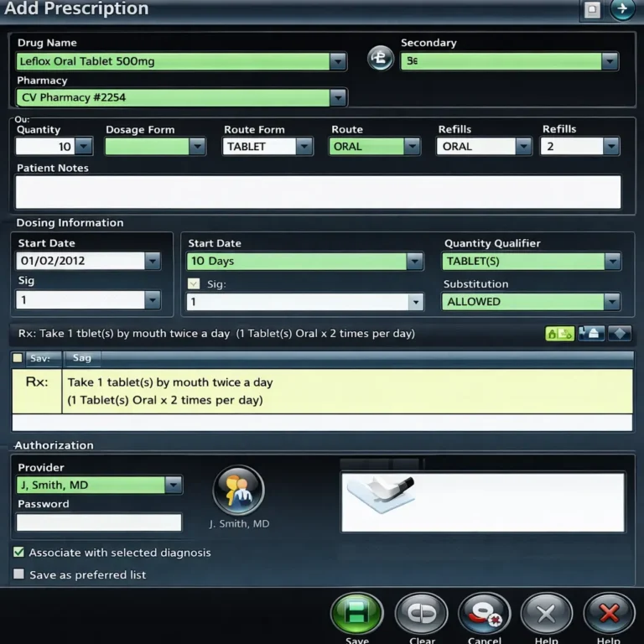Image resolution: width=644 pixels, height=644 pixels.
Task: Open Sig dropdown under Start Date 01/02/2012
Action: [153, 300]
